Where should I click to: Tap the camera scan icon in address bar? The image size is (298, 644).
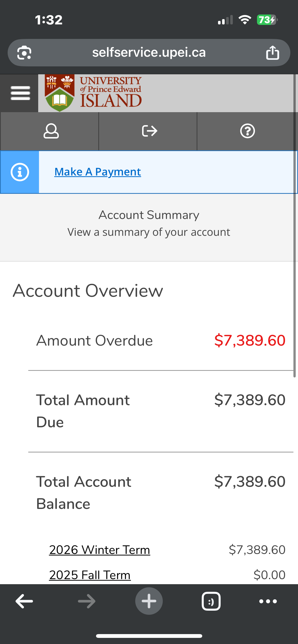click(24, 53)
